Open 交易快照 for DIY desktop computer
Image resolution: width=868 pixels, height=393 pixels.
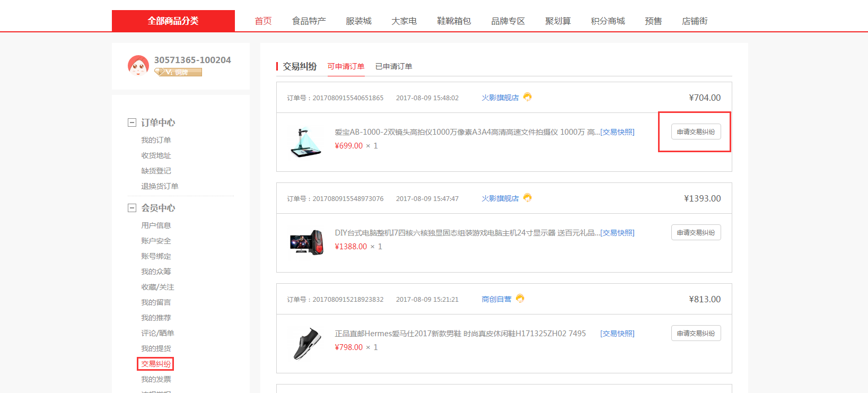coord(617,233)
